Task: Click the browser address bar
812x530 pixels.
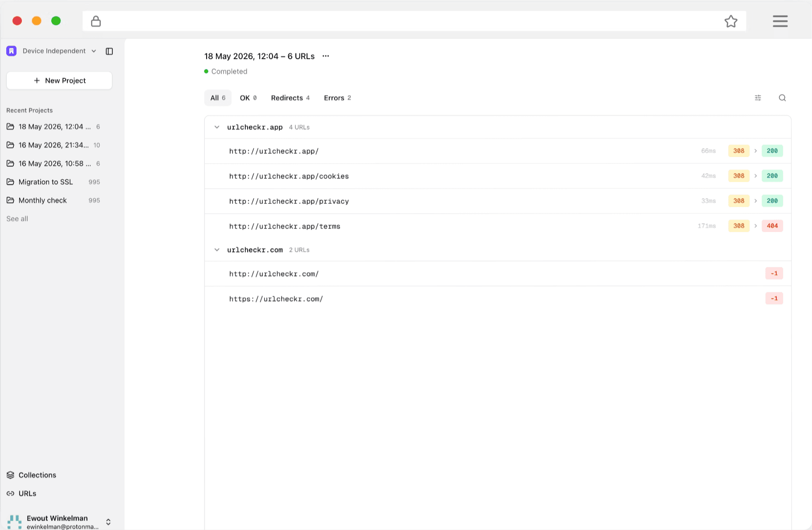Action: (414, 21)
